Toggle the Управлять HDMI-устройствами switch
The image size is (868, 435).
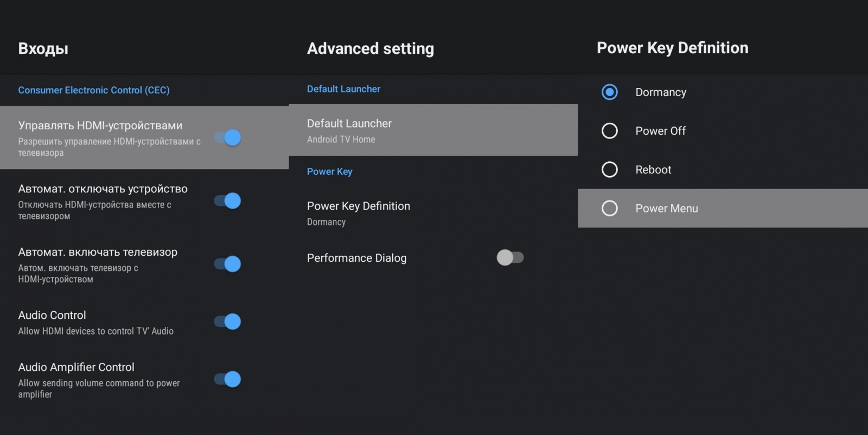[x=228, y=137]
